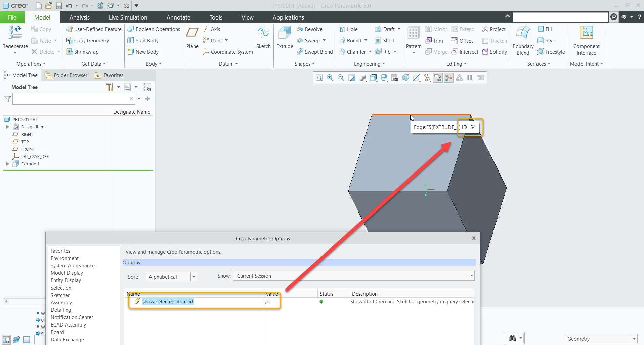
Task: Click the command search box in the ribbon
Action: click(x=560, y=17)
